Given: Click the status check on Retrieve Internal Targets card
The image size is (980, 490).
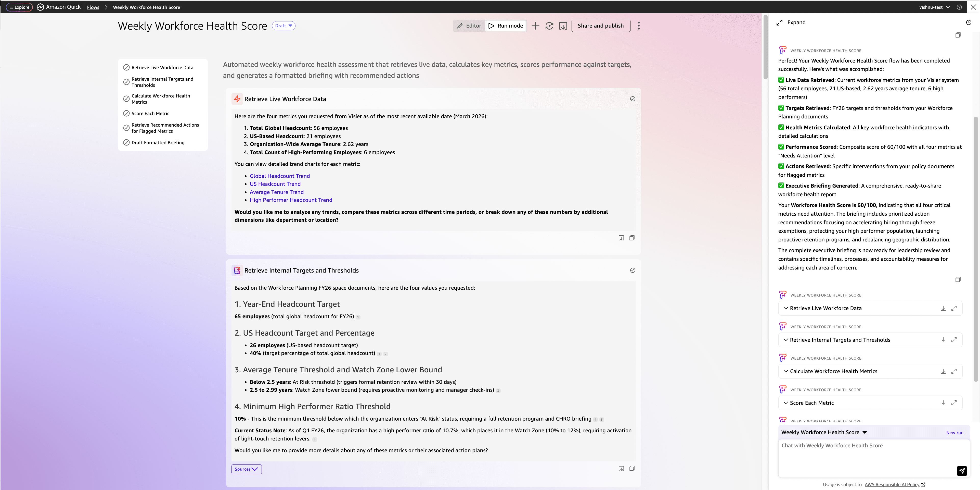Looking at the screenshot, I should point(633,270).
